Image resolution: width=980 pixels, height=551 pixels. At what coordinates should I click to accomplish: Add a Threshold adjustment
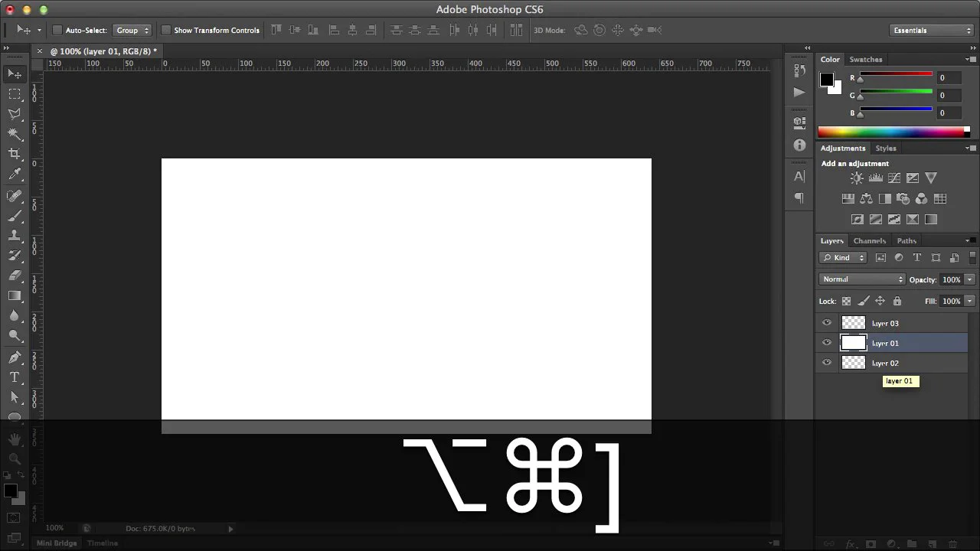click(893, 219)
